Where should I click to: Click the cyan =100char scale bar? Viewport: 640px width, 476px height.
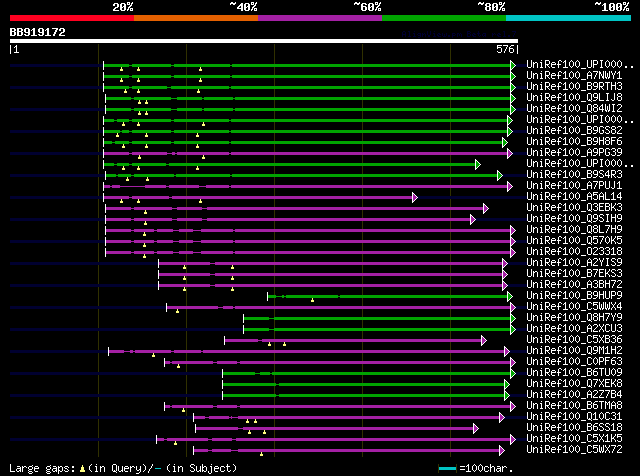click(447, 469)
